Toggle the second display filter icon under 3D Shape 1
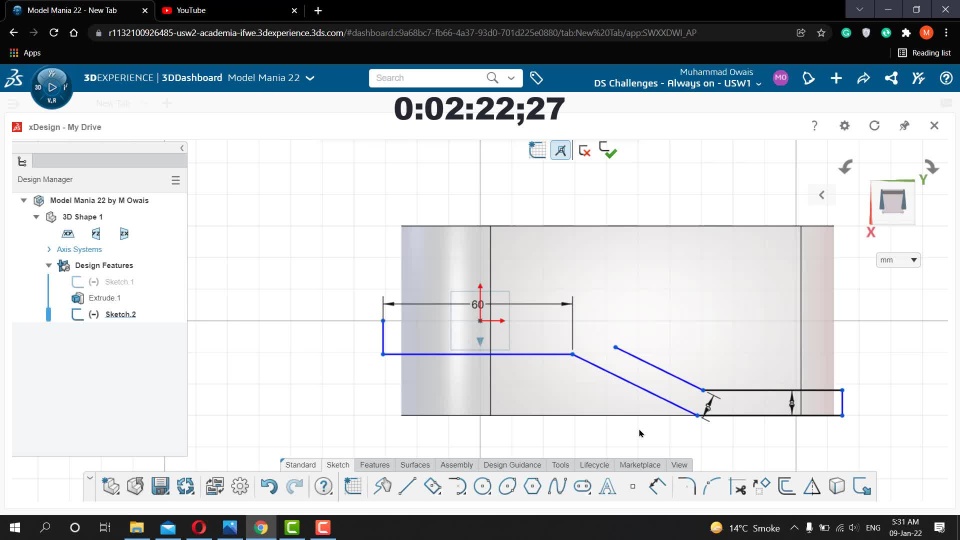This screenshot has height=540, width=960. 96,233
